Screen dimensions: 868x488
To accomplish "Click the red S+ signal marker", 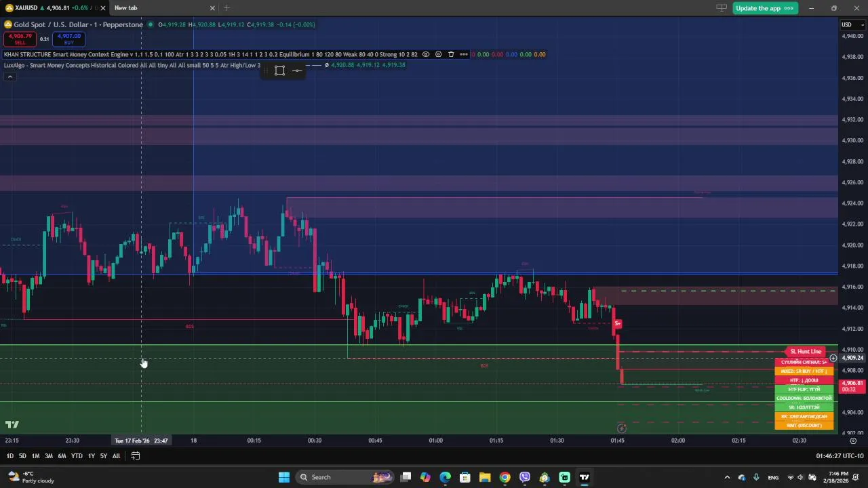I will (x=617, y=324).
